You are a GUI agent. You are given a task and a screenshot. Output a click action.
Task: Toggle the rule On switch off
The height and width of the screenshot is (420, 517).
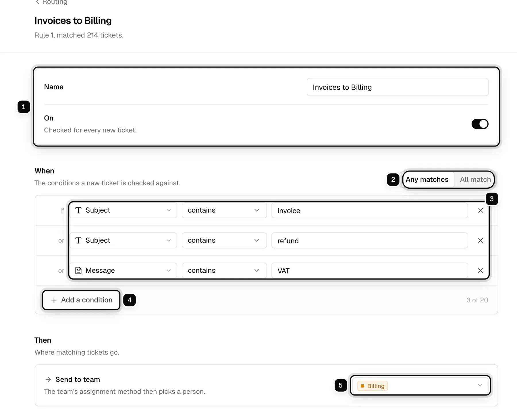tap(480, 124)
